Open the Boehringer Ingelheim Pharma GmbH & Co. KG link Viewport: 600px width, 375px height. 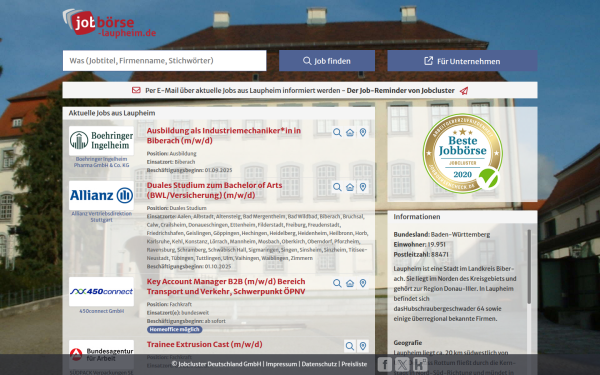[x=101, y=162]
